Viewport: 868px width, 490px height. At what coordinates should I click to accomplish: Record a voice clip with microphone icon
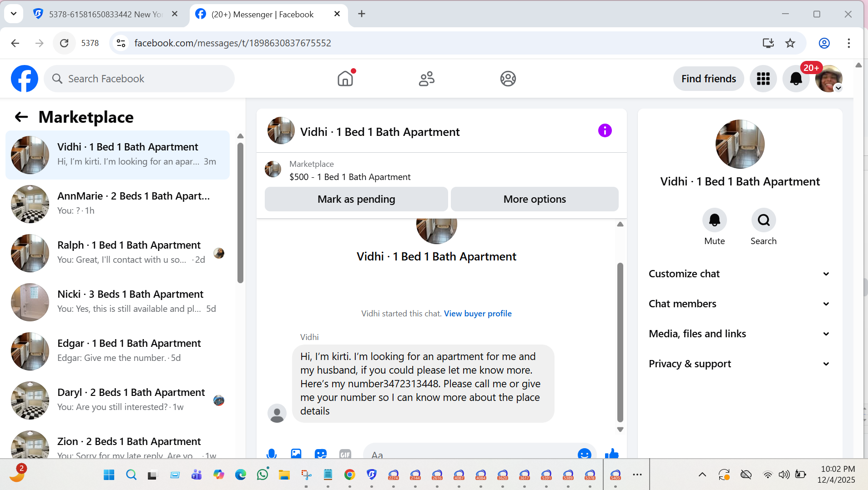(272, 453)
